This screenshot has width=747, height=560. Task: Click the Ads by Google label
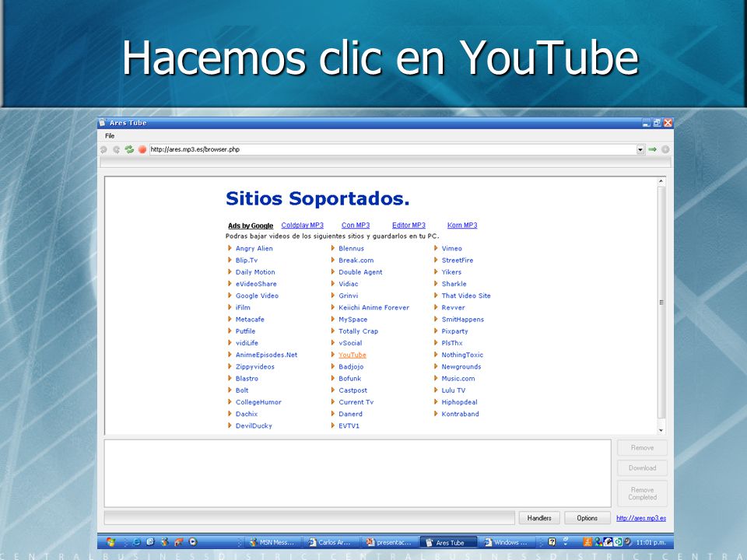click(251, 226)
